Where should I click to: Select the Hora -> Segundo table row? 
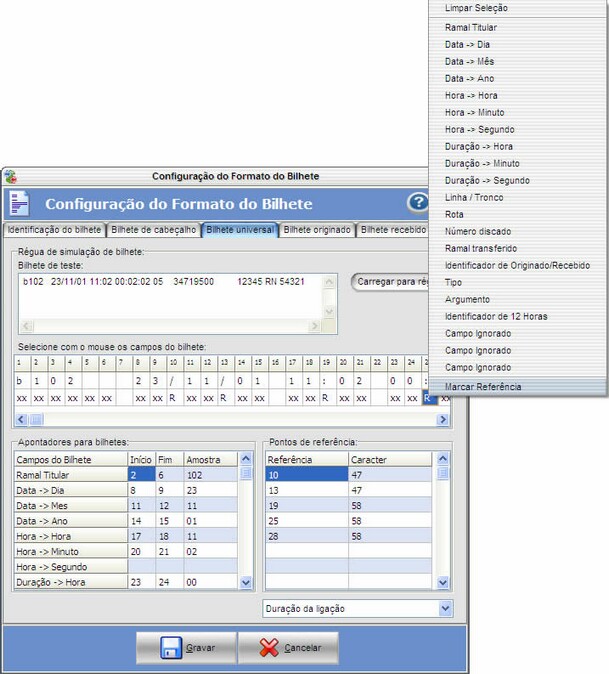pos(125,567)
